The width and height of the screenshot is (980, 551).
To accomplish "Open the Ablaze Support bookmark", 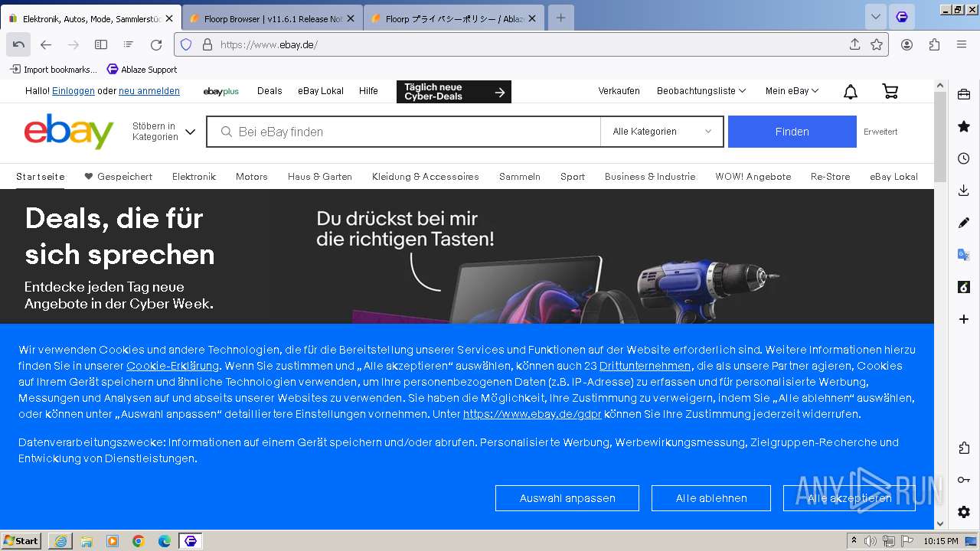I will pyautogui.click(x=142, y=70).
